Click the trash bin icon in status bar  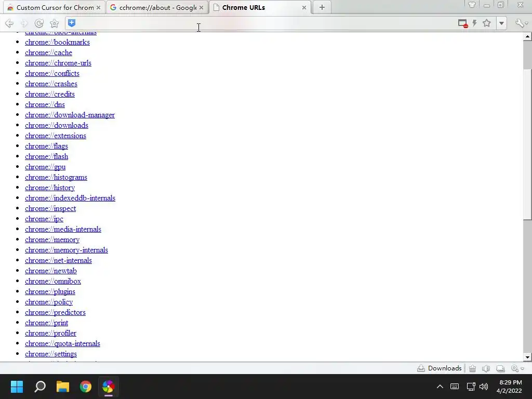click(472, 368)
